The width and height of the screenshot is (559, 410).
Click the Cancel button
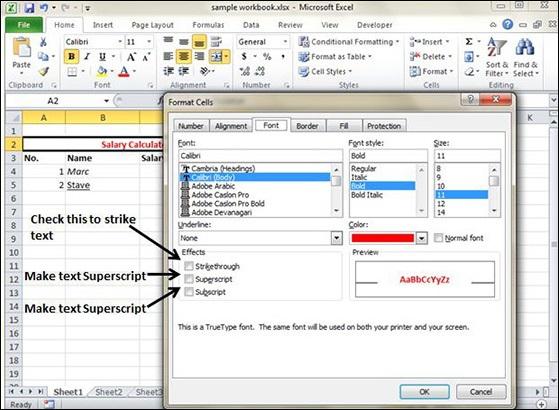point(481,392)
